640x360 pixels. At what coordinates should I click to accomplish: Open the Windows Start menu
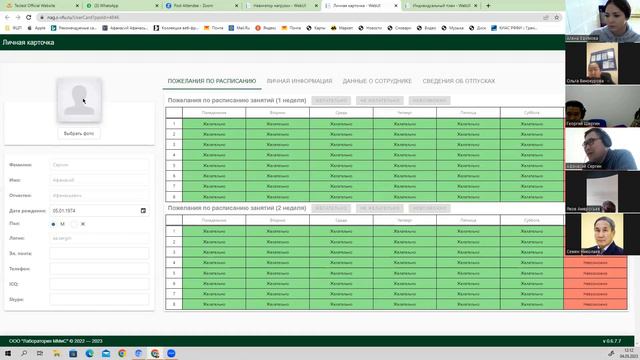click(x=8, y=353)
